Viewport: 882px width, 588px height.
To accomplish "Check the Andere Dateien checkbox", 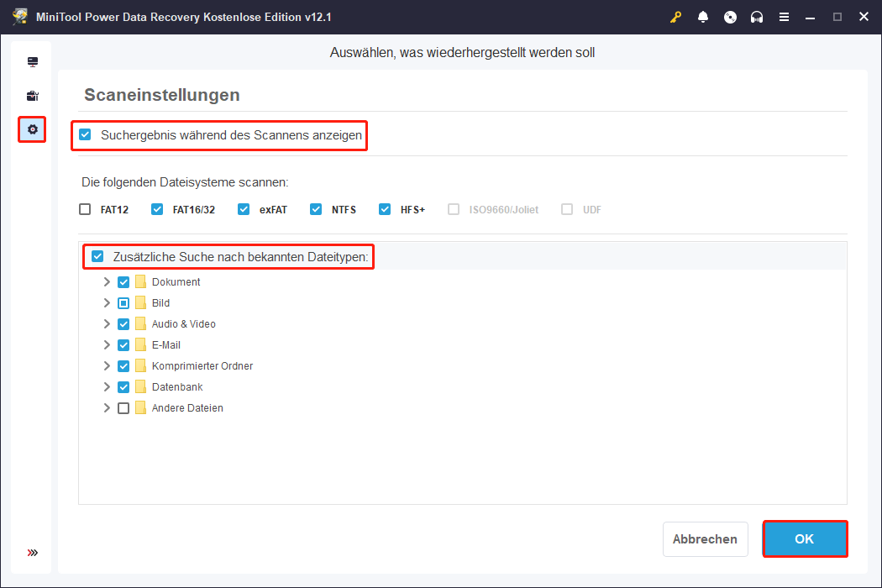I will 123,408.
